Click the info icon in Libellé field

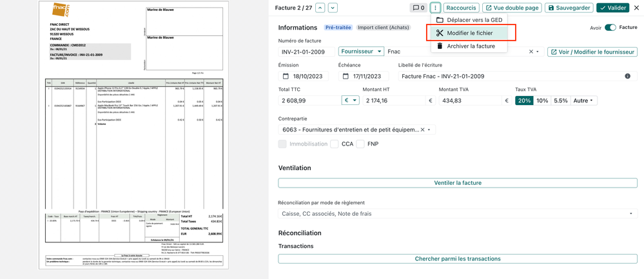point(627,76)
